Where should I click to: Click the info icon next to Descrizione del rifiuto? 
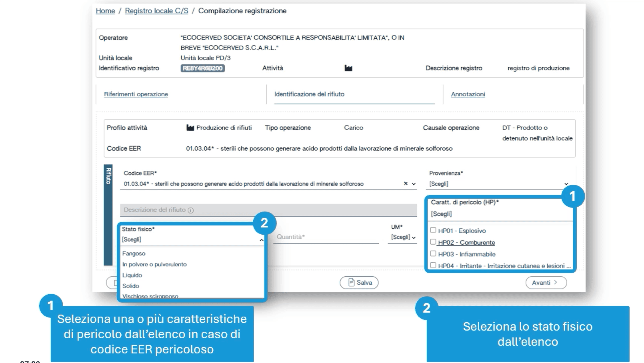click(x=191, y=210)
